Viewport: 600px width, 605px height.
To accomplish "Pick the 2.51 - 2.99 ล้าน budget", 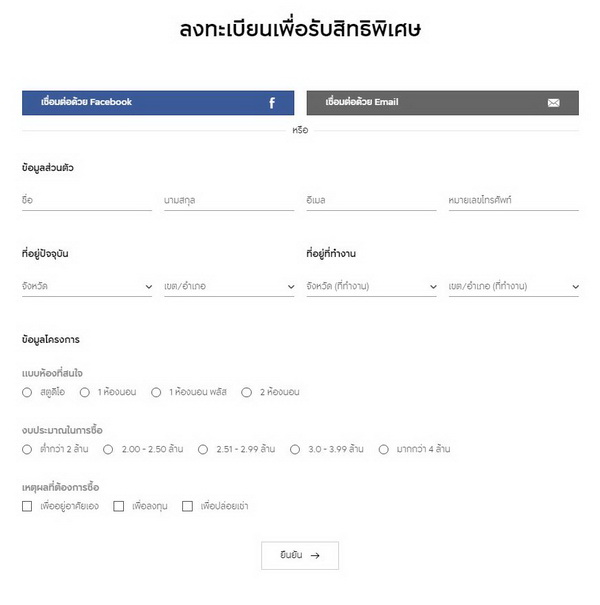I will (204, 450).
